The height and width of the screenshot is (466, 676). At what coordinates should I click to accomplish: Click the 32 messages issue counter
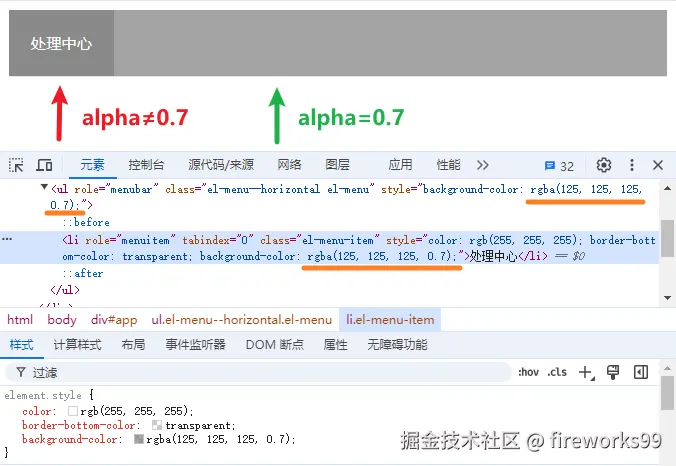(559, 166)
